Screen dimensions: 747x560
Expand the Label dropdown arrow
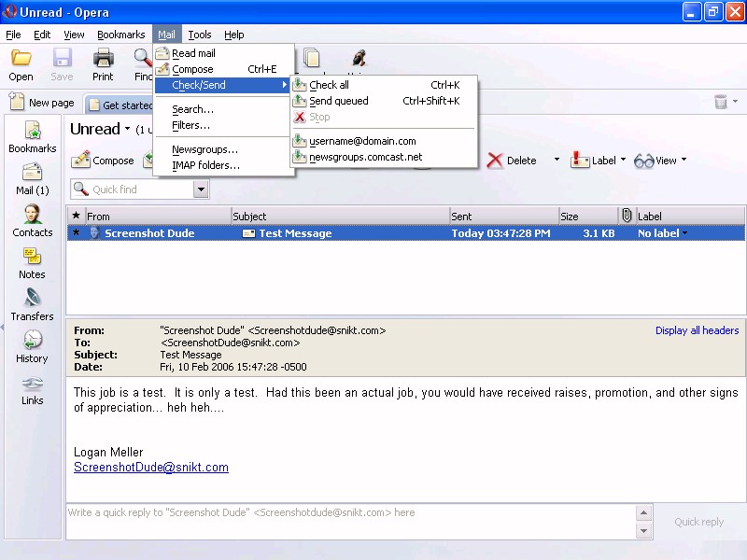pos(623,160)
